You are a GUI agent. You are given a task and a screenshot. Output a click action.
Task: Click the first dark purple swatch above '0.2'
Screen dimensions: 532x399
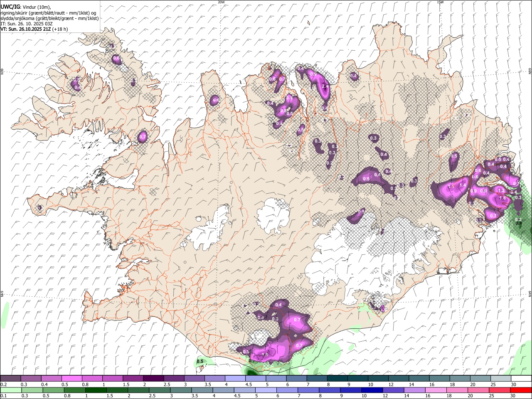11,379
